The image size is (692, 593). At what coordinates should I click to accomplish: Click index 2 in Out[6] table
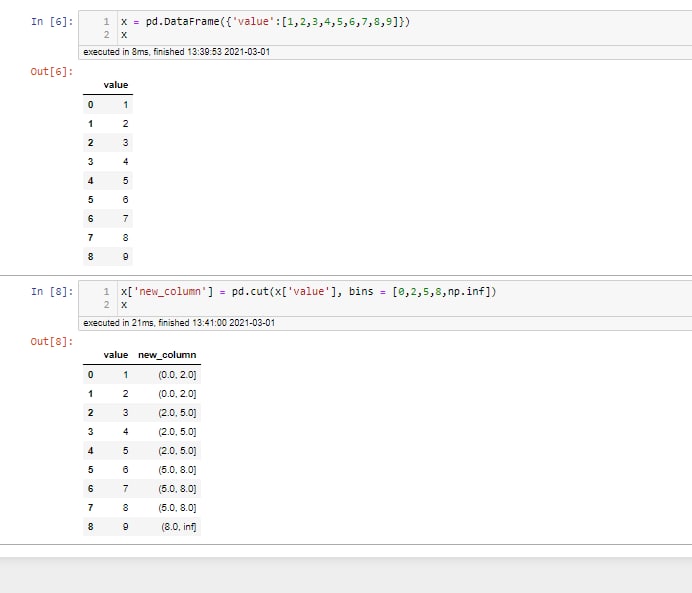pyautogui.click(x=90, y=143)
